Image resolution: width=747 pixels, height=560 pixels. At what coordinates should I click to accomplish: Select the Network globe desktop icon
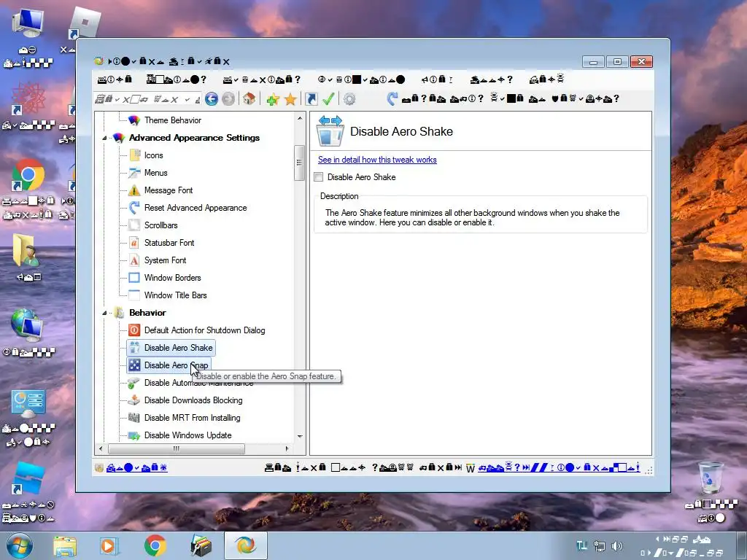coord(28,333)
